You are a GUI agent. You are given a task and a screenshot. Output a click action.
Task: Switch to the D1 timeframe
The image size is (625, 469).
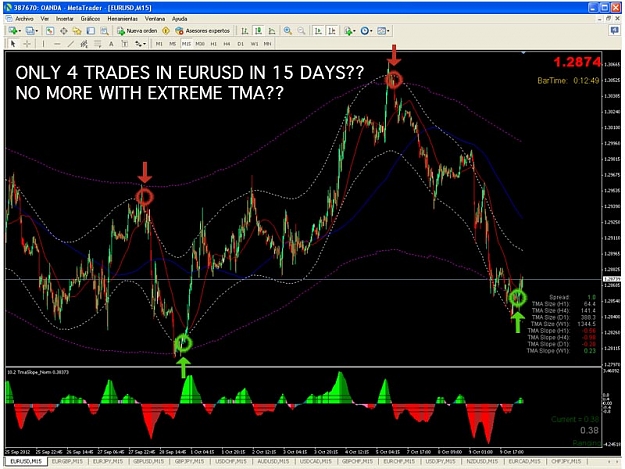coord(241,44)
